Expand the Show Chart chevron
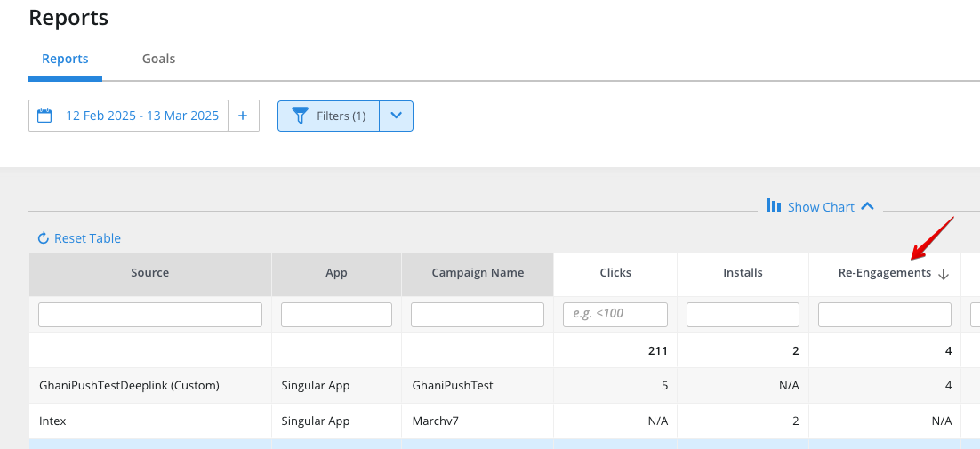The height and width of the screenshot is (449, 980). click(867, 206)
